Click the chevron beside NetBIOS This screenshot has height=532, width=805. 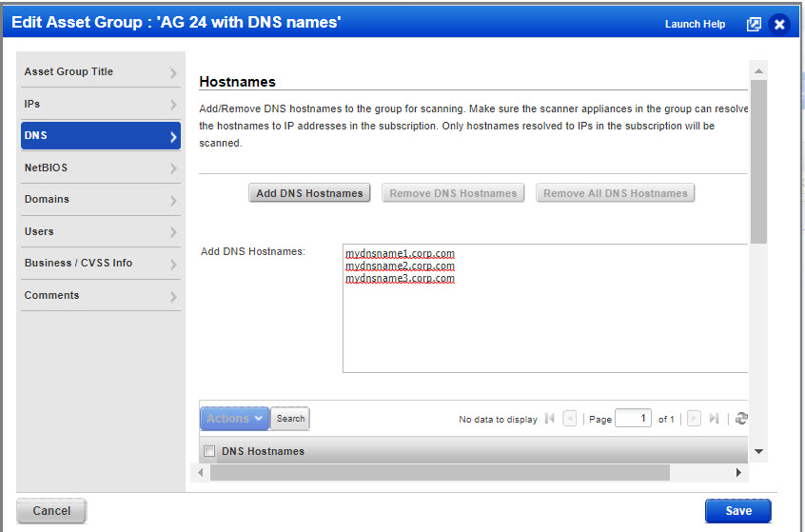pos(173,168)
